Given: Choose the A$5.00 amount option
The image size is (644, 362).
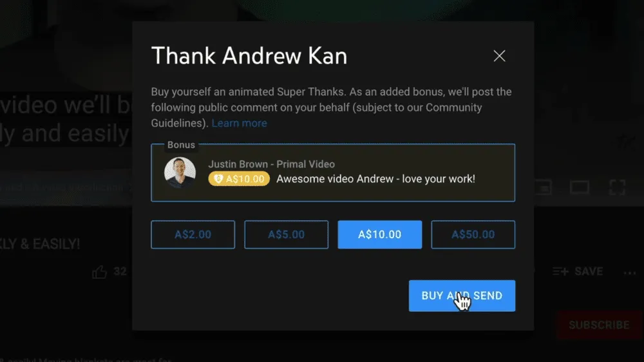Looking at the screenshot, I should 287,234.
